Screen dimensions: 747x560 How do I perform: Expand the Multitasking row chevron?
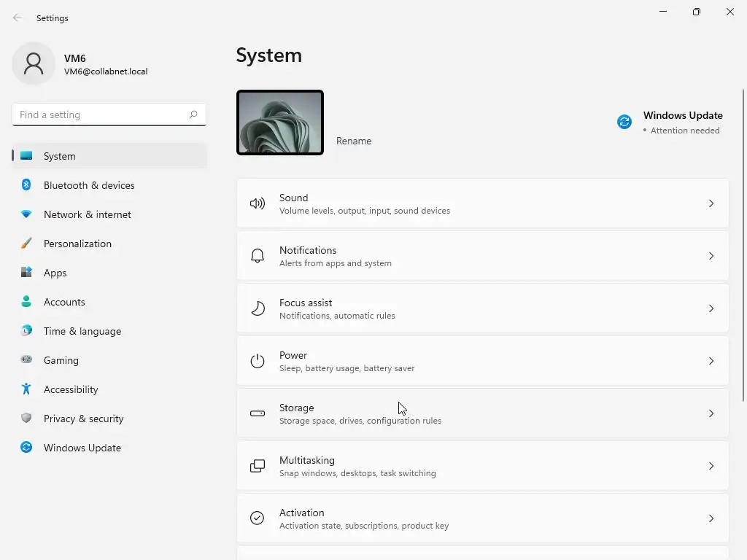coord(711,466)
